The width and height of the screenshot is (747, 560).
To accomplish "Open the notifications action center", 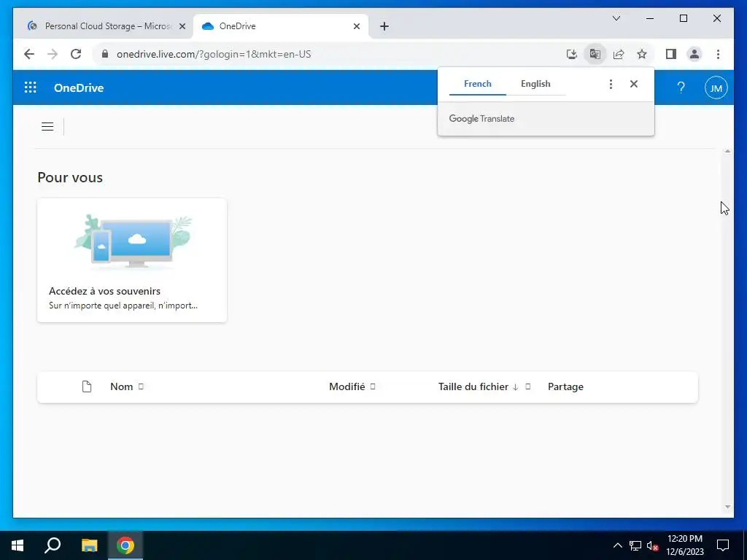I will (x=723, y=545).
